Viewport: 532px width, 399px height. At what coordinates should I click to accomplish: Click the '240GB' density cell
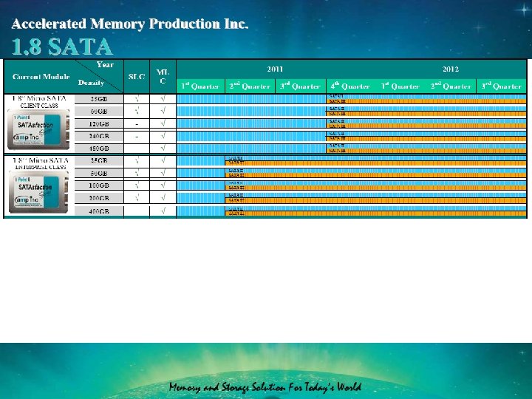99,136
